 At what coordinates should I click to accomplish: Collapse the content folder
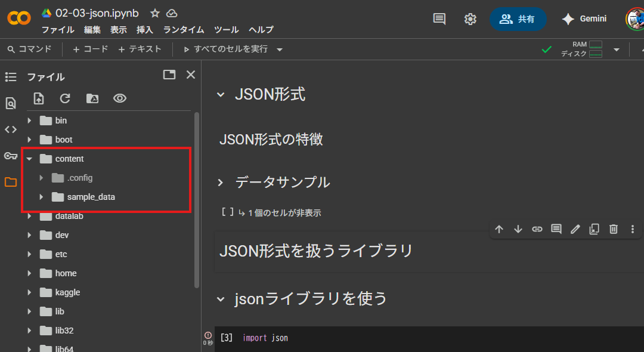(29, 159)
